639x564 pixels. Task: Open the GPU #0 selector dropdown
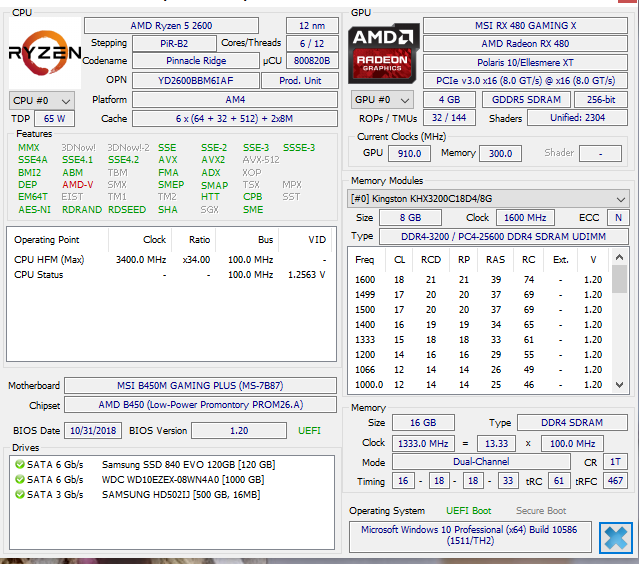[x=382, y=99]
